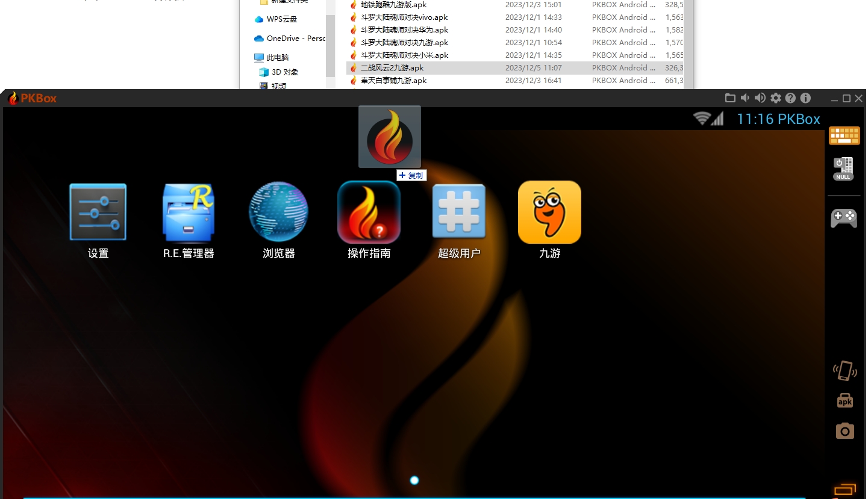The height and width of the screenshot is (499, 868).
Task: Click the Explorer navigation pane scrollbar
Action: 331,45
